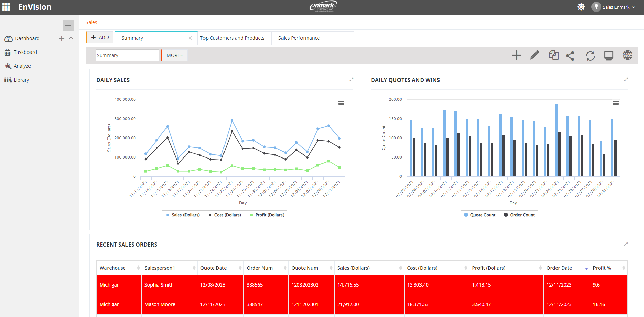Click the ADD button to create a new tab
The image size is (644, 317).
[100, 37]
